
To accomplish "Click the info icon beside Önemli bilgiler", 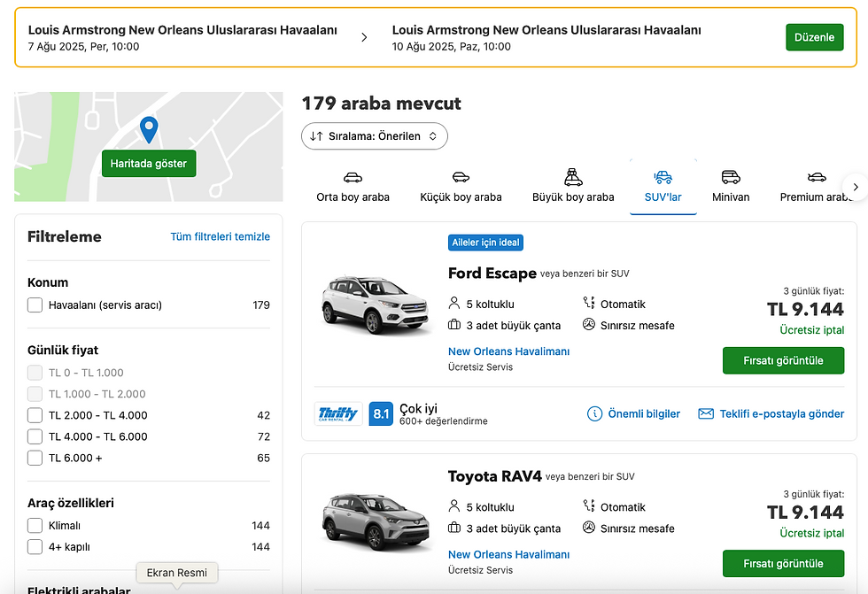I will (594, 413).
